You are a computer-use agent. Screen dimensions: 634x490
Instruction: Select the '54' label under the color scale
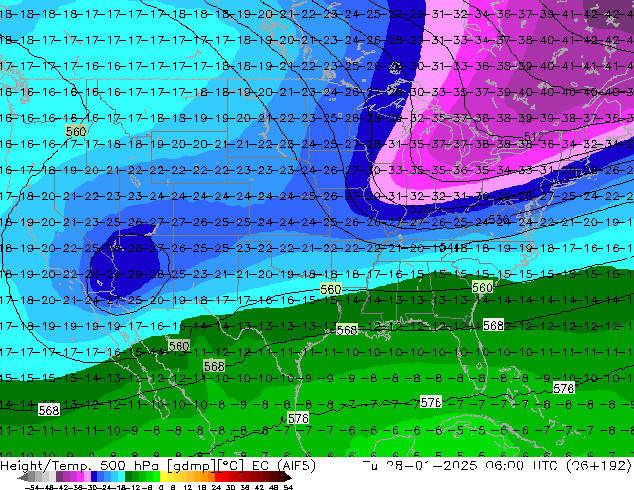pos(288,487)
